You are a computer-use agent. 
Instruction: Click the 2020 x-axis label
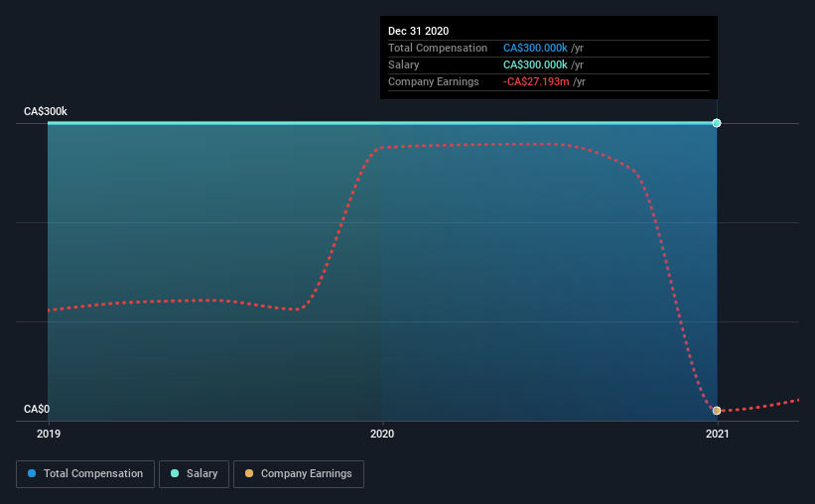(382, 434)
